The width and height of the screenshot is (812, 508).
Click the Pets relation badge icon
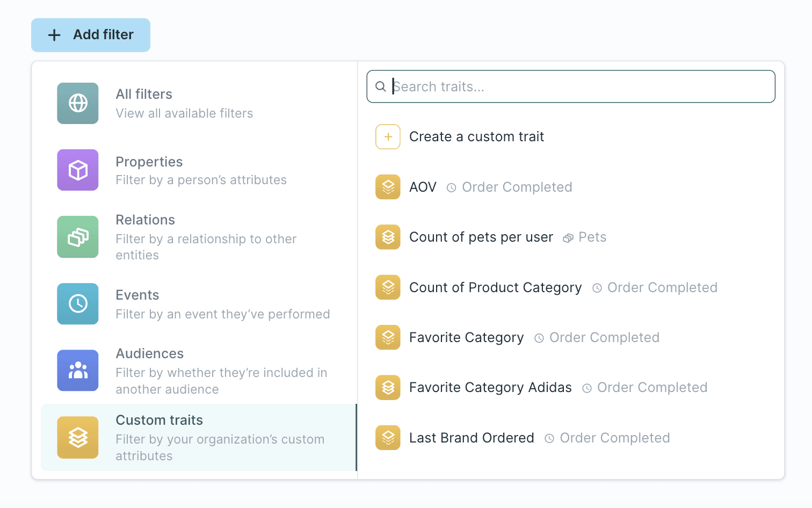click(x=568, y=237)
